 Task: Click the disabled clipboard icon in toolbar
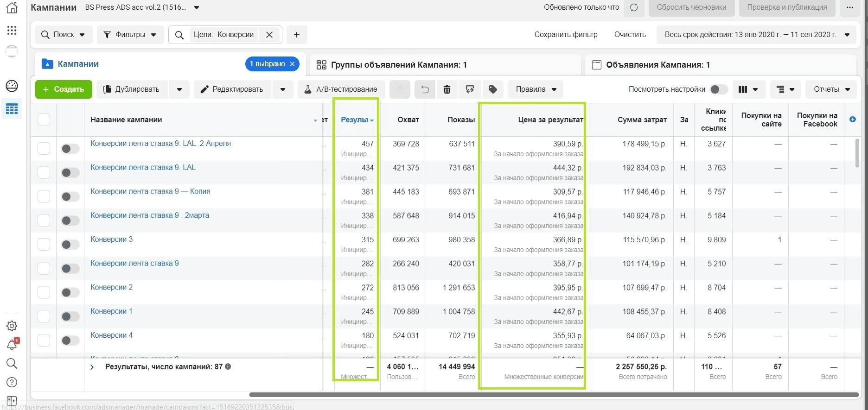pyautogui.click(x=400, y=89)
